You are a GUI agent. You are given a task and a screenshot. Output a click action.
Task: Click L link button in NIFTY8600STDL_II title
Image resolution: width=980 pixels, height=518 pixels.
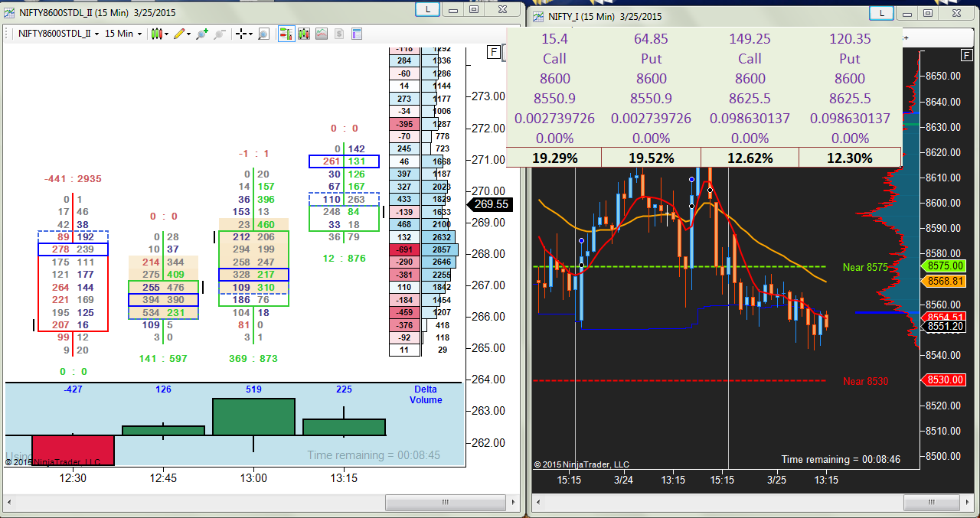426,9
